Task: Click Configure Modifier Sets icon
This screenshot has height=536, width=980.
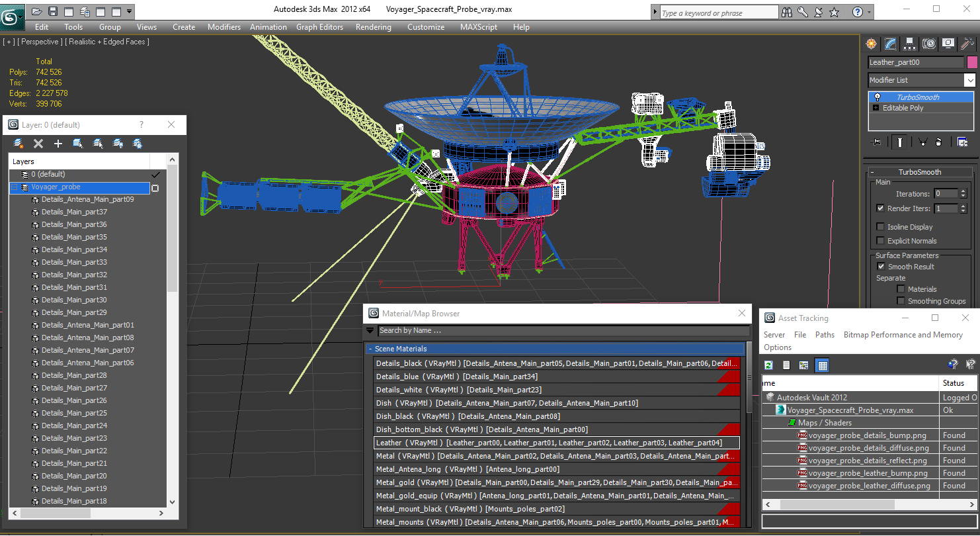Action: 962,142
